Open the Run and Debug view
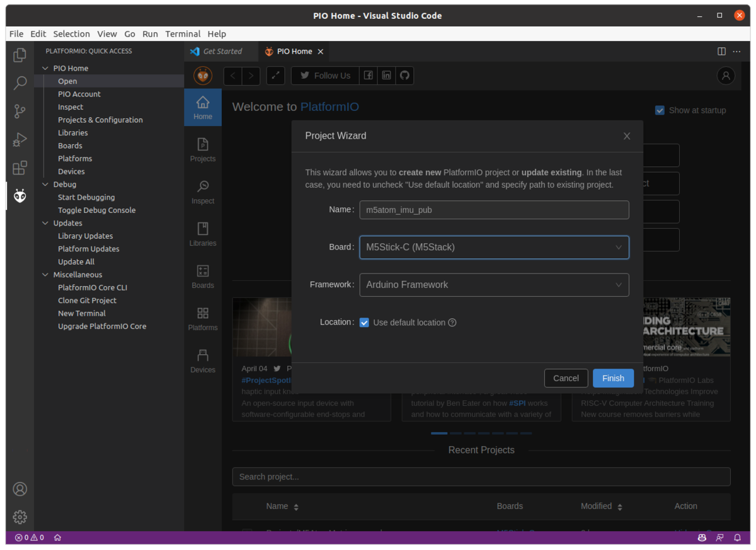Image resolution: width=756 pixels, height=550 pixels. coord(20,140)
